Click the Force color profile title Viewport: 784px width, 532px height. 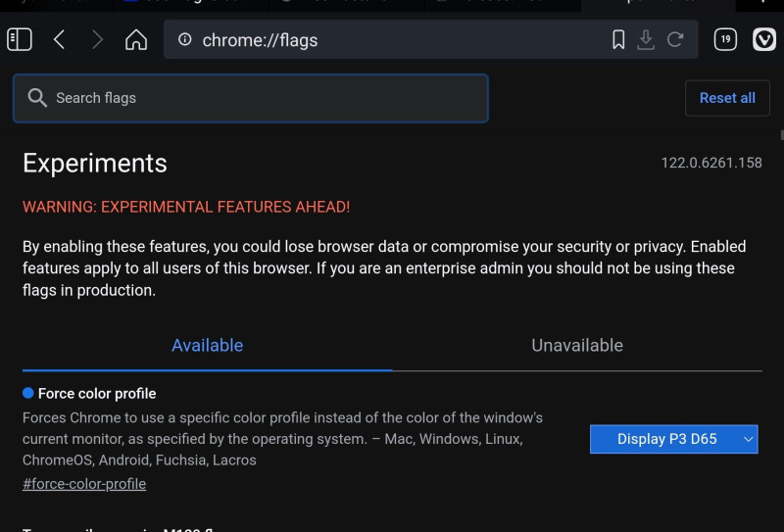[97, 394]
